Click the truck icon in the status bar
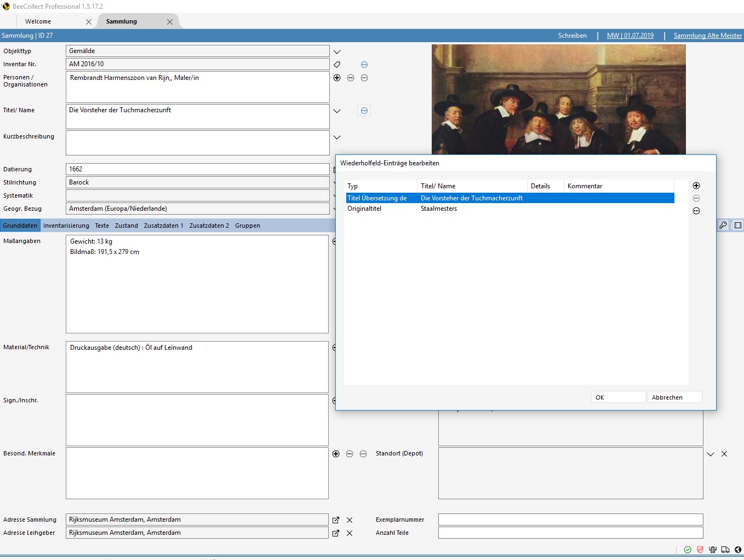 (x=725, y=550)
